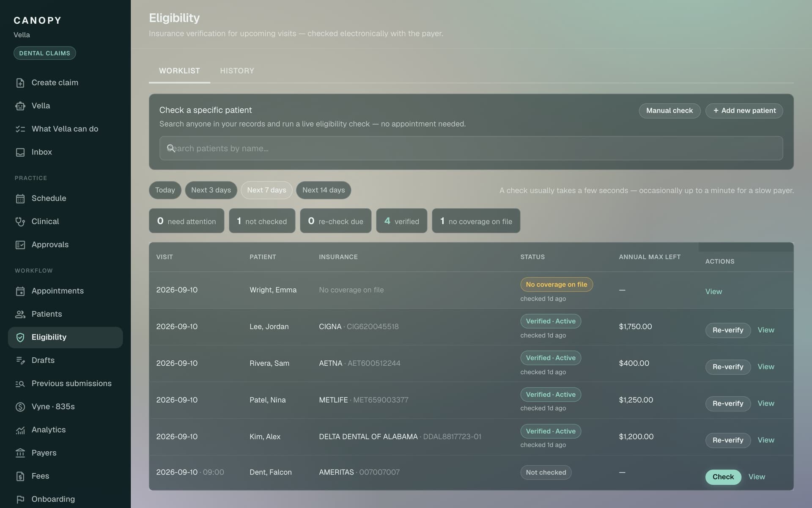Viewport: 812px width, 508px height.
Task: Click the Vella robot icon in sidebar
Action: [x=20, y=106]
